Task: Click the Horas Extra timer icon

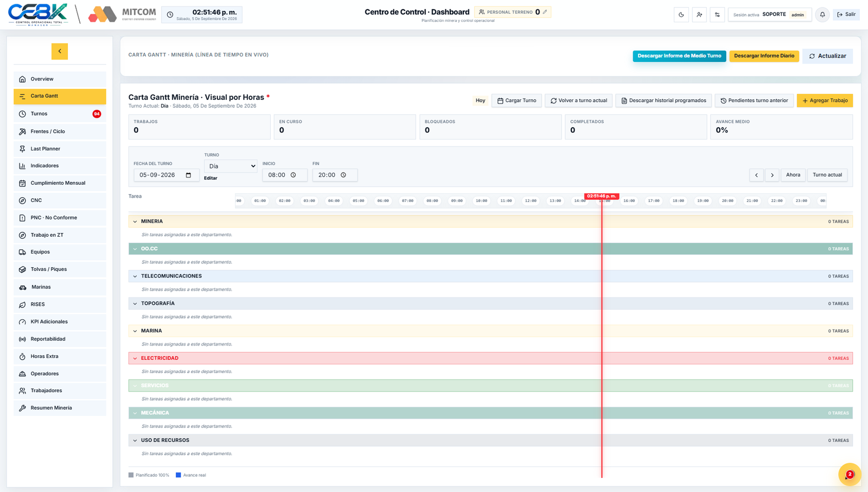Action: 22,357
